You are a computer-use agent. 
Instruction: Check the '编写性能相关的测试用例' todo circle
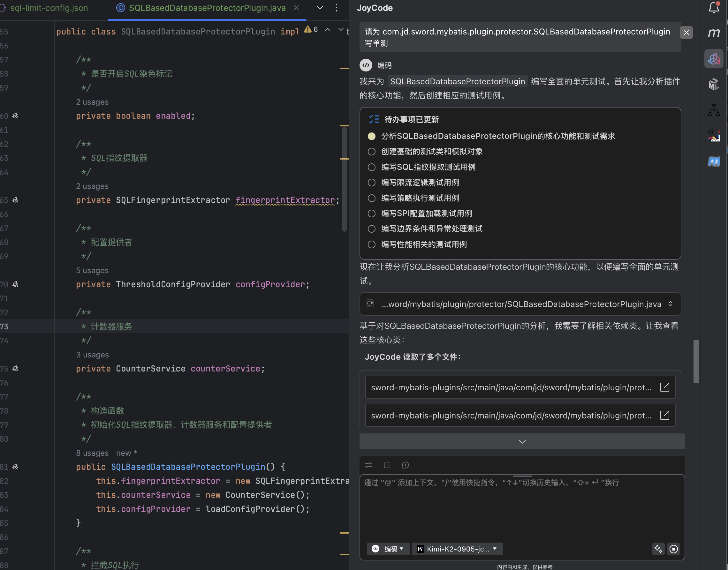point(372,244)
